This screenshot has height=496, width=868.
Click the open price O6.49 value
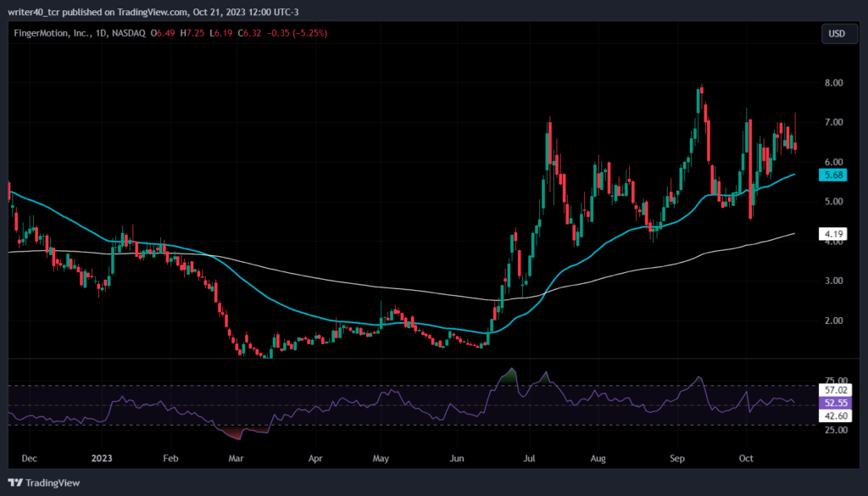click(163, 33)
